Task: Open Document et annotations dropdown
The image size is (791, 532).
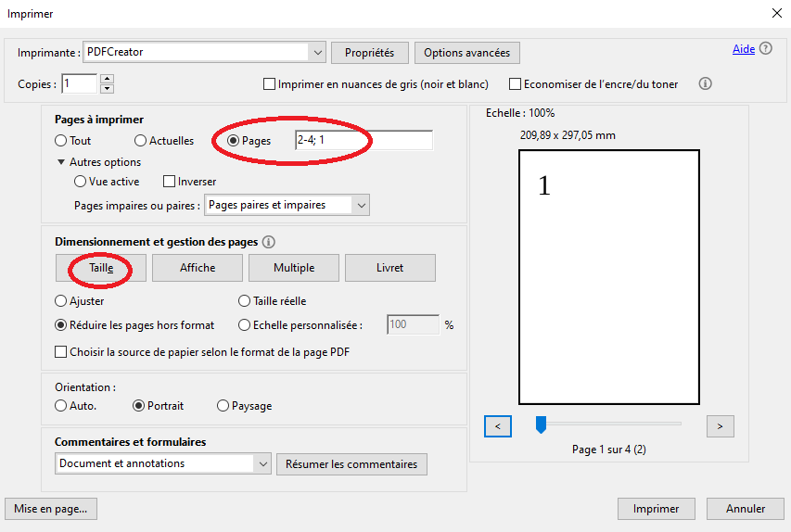Action: (x=162, y=464)
